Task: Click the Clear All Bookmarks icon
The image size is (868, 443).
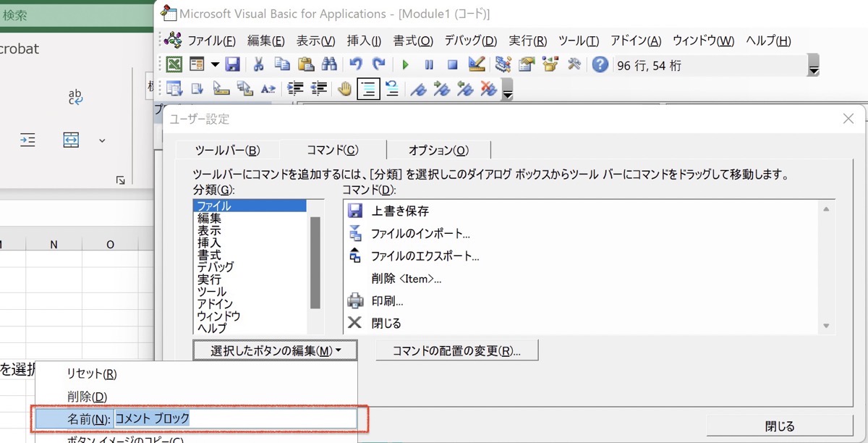Action: coord(489,89)
